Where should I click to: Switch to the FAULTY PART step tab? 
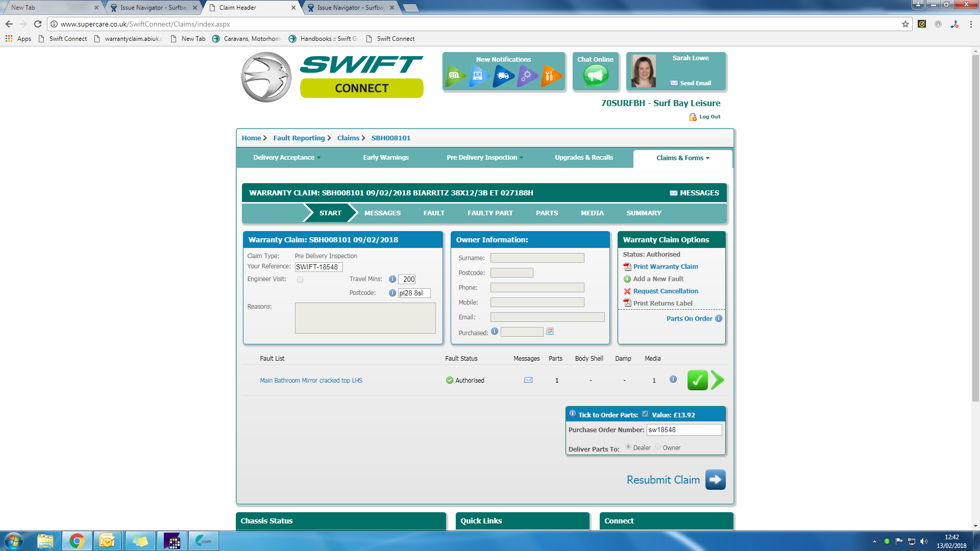pos(490,213)
